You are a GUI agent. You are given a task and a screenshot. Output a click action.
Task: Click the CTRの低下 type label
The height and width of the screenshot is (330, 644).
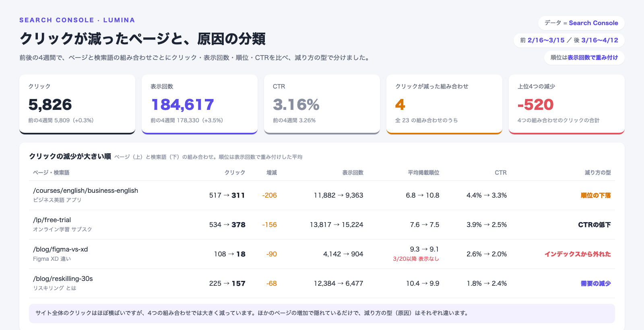click(594, 225)
